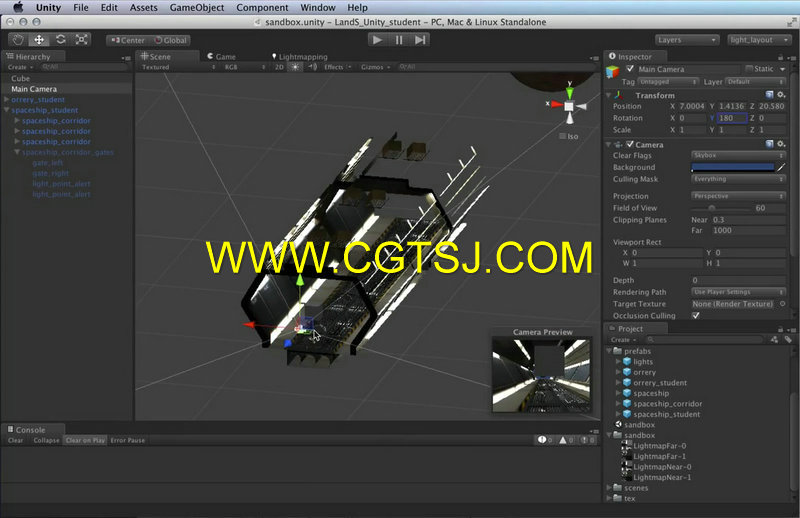Select the Rotate tool in toolbar
The image size is (800, 518).
pyautogui.click(x=61, y=40)
